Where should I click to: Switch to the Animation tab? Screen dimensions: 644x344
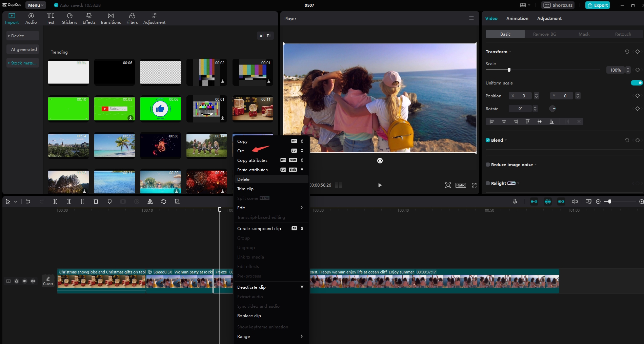517,18
